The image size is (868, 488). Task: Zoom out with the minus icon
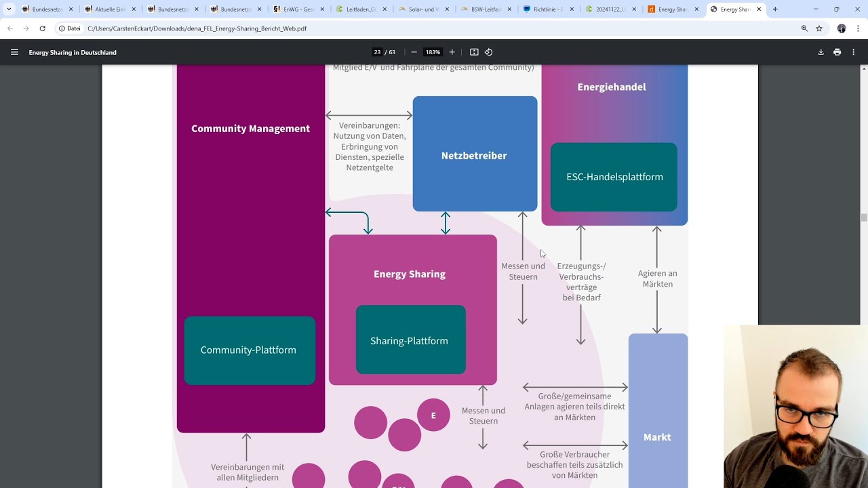click(414, 52)
